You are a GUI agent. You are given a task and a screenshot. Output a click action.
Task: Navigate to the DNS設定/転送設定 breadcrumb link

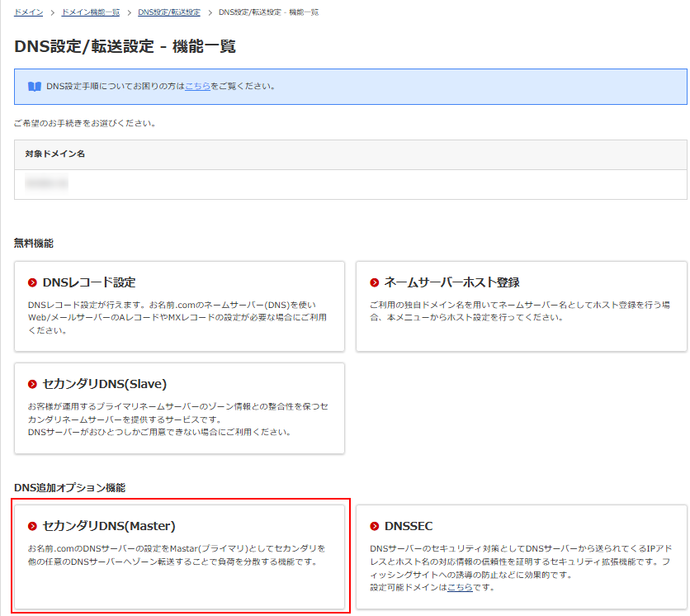(x=168, y=12)
